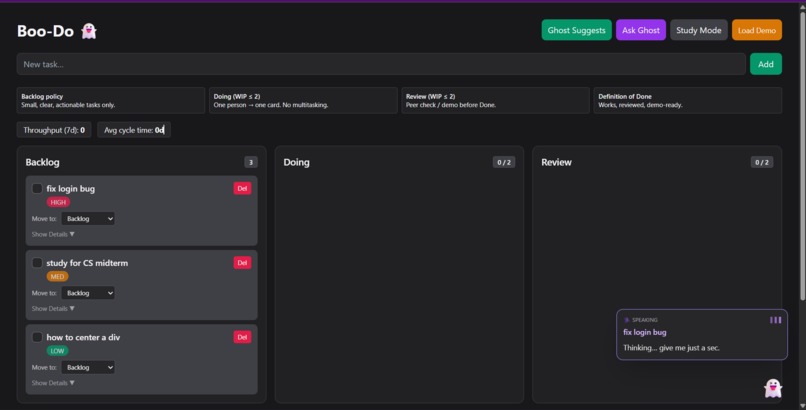The width and height of the screenshot is (806, 410).
Task: Delete the 'how to center a div' task
Action: tap(242, 338)
